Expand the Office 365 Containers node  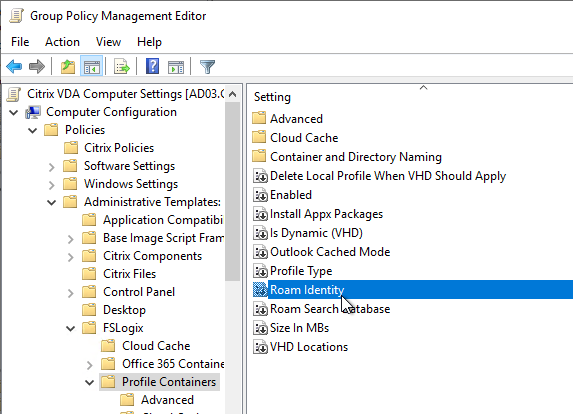pyautogui.click(x=90, y=365)
